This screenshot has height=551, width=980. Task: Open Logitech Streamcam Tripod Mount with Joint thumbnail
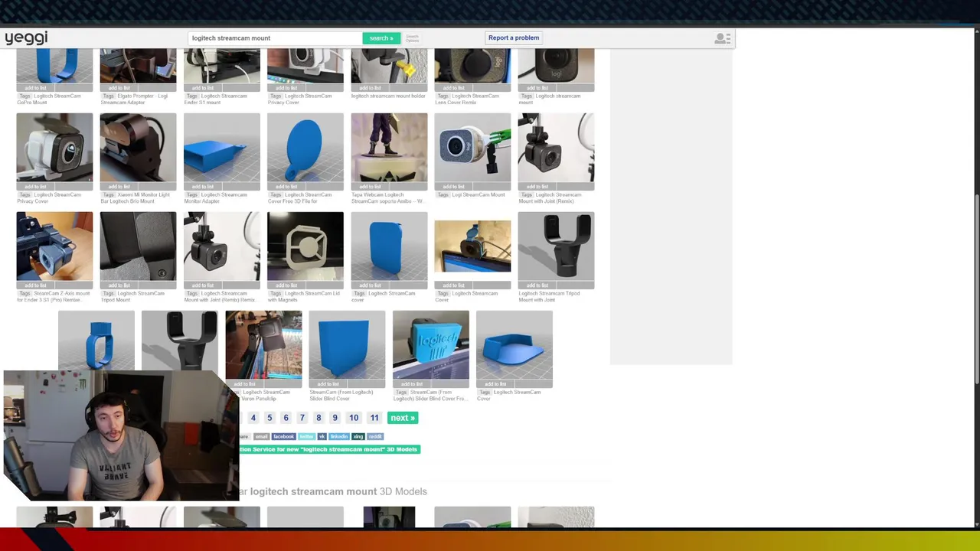coord(556,246)
